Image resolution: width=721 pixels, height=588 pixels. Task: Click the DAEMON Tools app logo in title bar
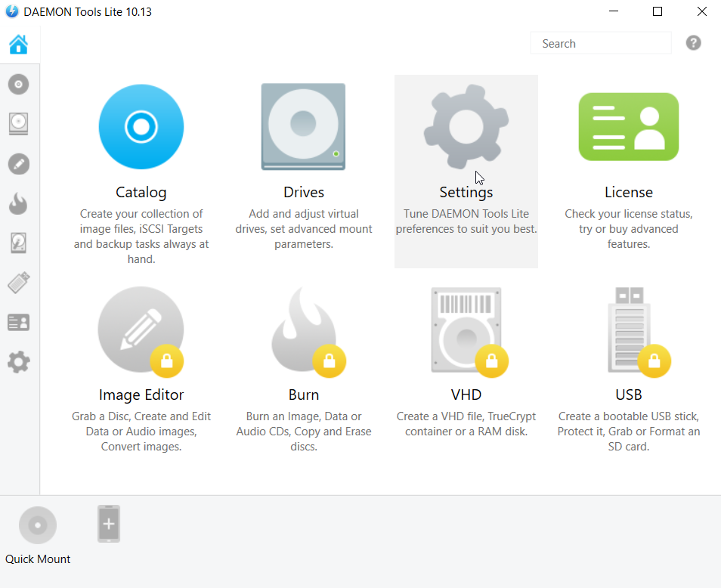12,11
